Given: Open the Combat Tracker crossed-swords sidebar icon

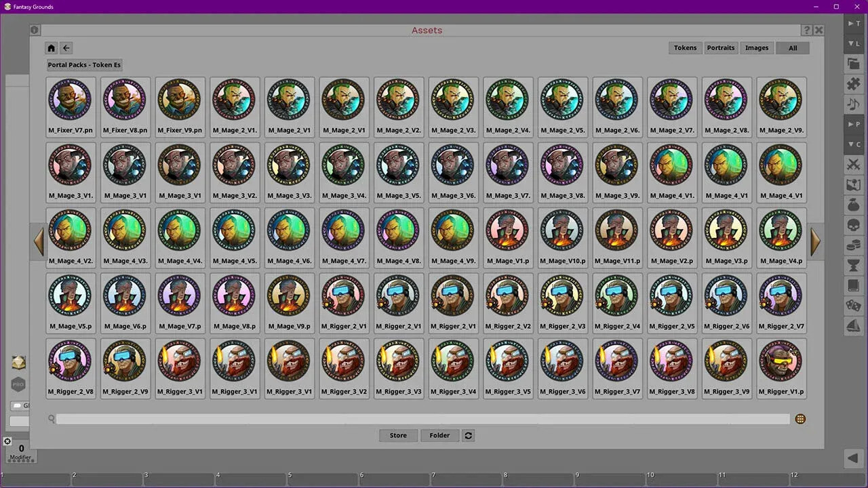Looking at the screenshot, I should [x=853, y=165].
